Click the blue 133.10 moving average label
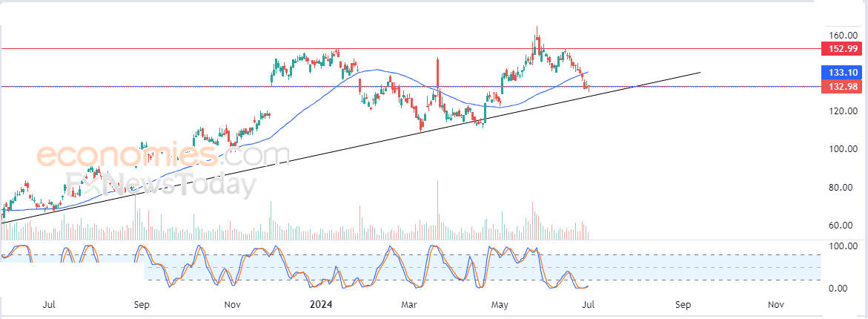This screenshot has width=868, height=319. tap(844, 72)
